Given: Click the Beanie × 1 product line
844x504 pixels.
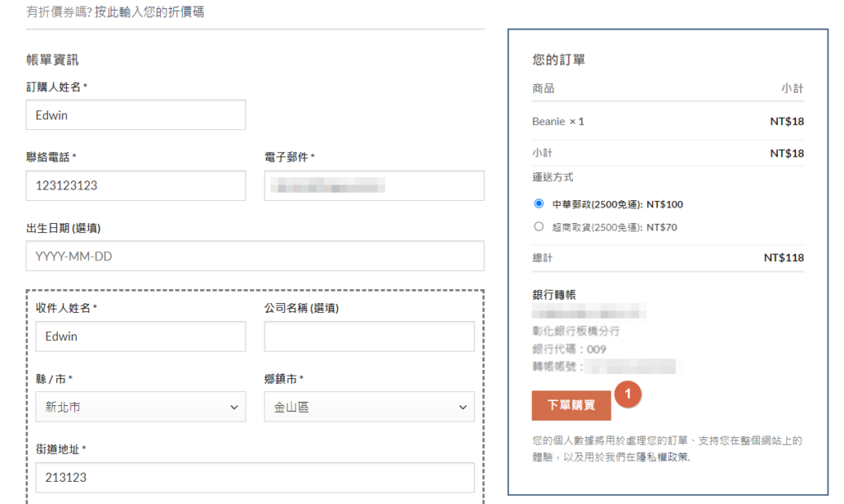Looking at the screenshot, I should pyautogui.click(x=558, y=121).
